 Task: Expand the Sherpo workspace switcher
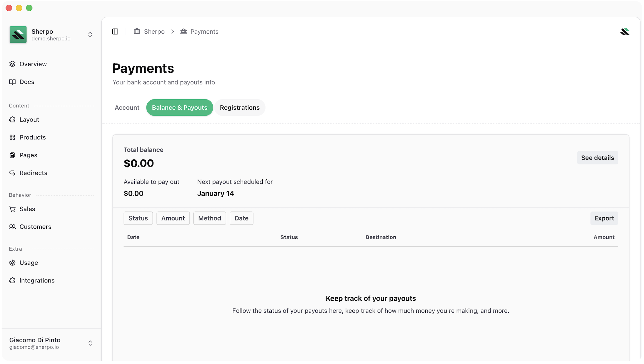click(90, 35)
